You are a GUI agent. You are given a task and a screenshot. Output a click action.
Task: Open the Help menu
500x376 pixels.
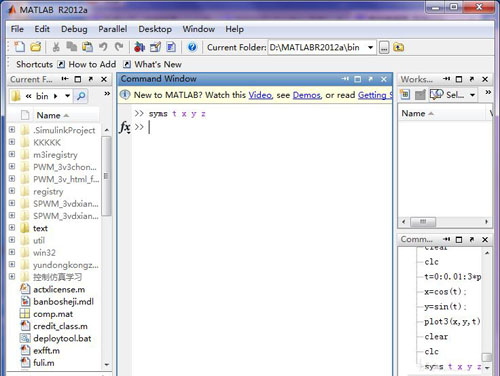pyautogui.click(x=234, y=29)
